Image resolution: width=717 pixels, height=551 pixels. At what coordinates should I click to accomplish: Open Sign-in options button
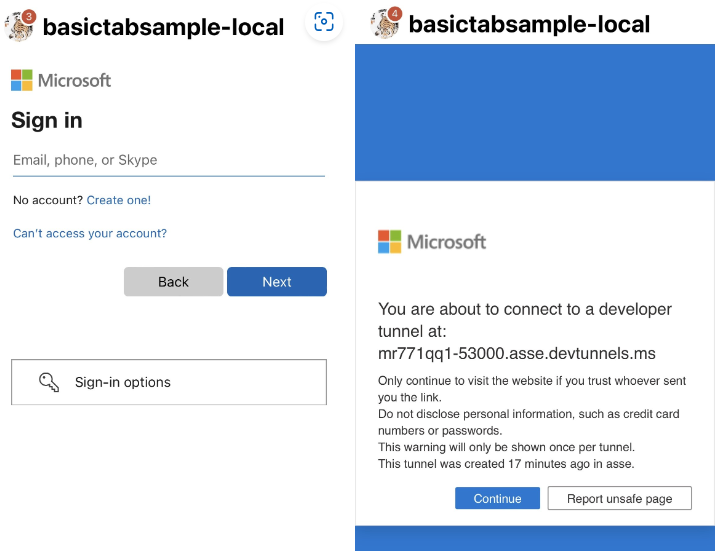pos(169,382)
